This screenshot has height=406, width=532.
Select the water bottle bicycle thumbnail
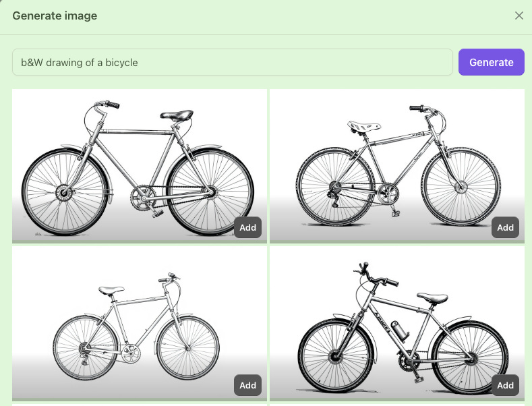397,324
